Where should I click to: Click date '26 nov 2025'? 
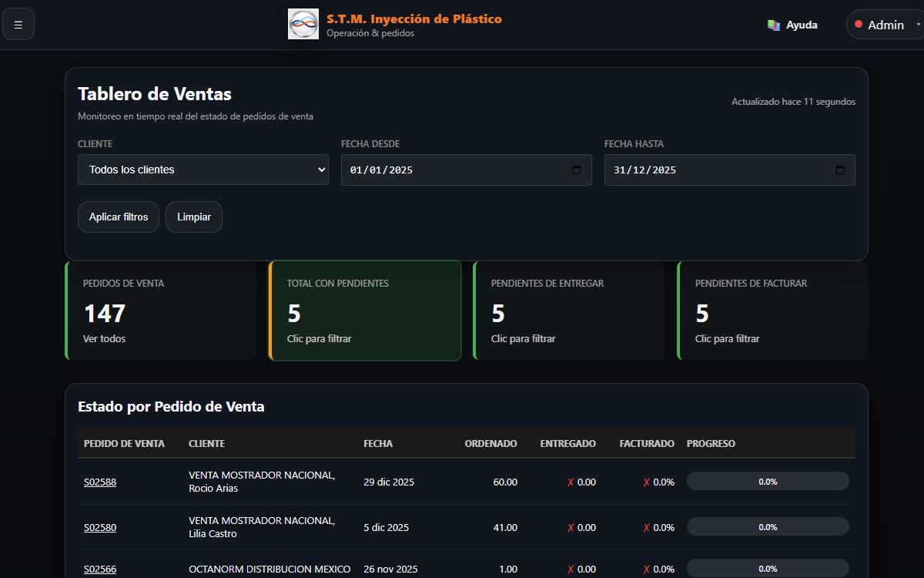(x=390, y=569)
